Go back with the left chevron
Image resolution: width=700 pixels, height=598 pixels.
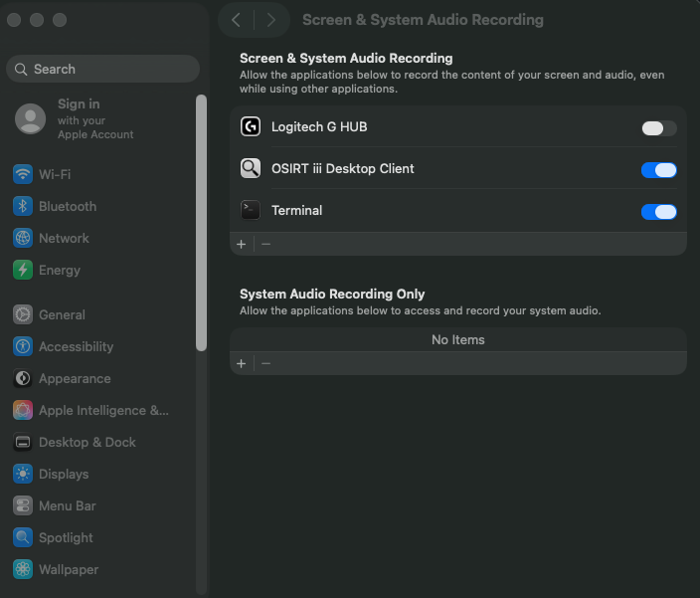point(236,20)
